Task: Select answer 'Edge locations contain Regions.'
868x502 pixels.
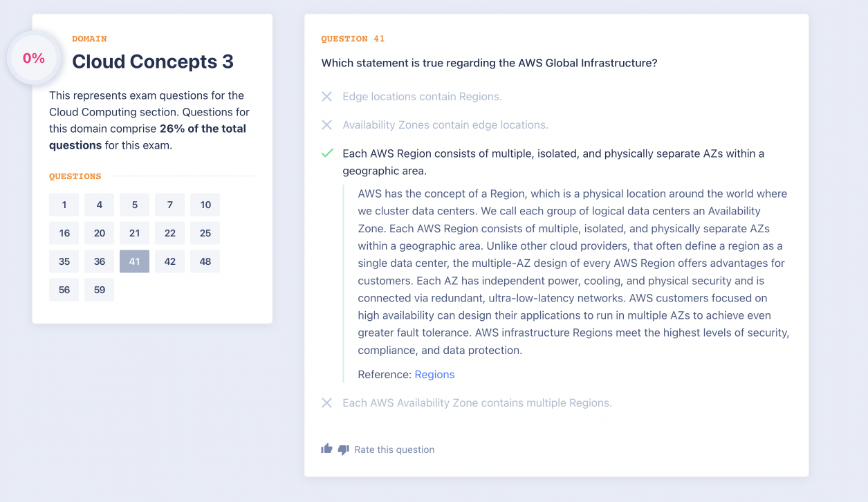Action: click(x=422, y=97)
